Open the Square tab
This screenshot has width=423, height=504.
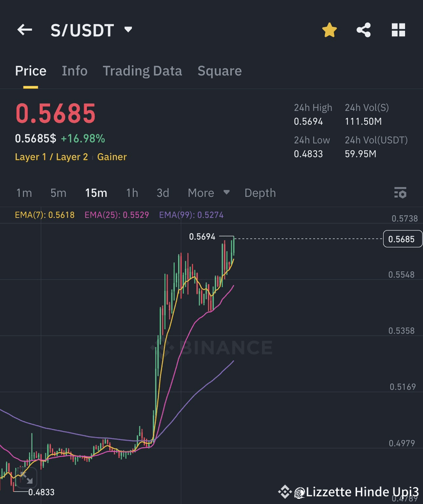[x=220, y=71]
